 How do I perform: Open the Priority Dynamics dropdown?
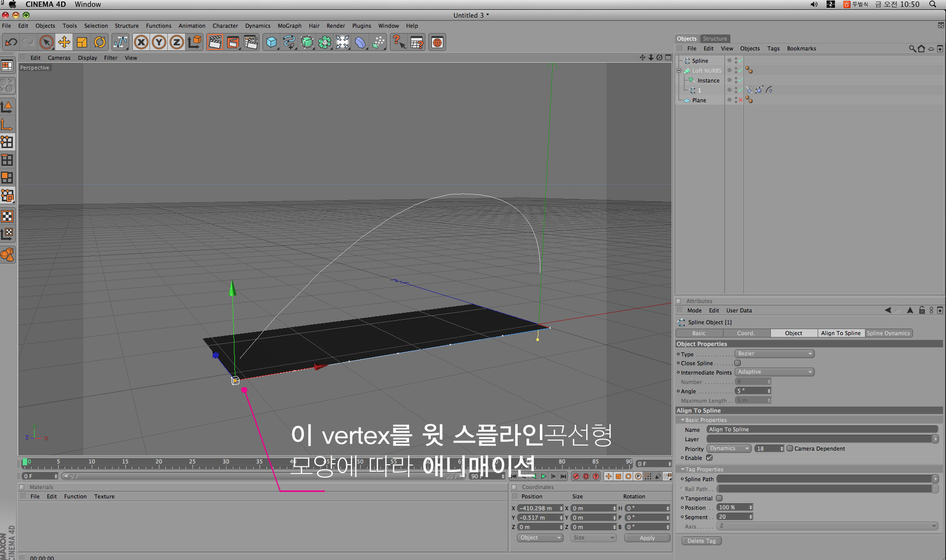(728, 448)
